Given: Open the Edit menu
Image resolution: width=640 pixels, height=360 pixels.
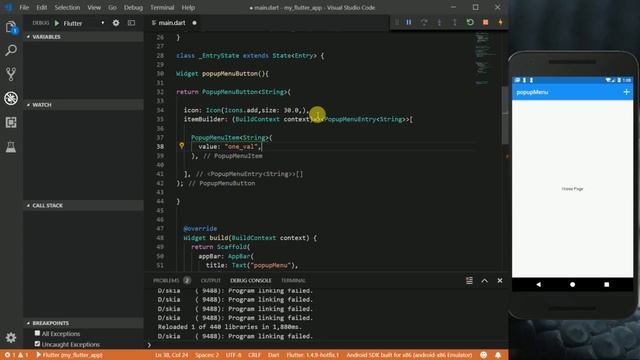Looking at the screenshot, I should click(41, 7).
